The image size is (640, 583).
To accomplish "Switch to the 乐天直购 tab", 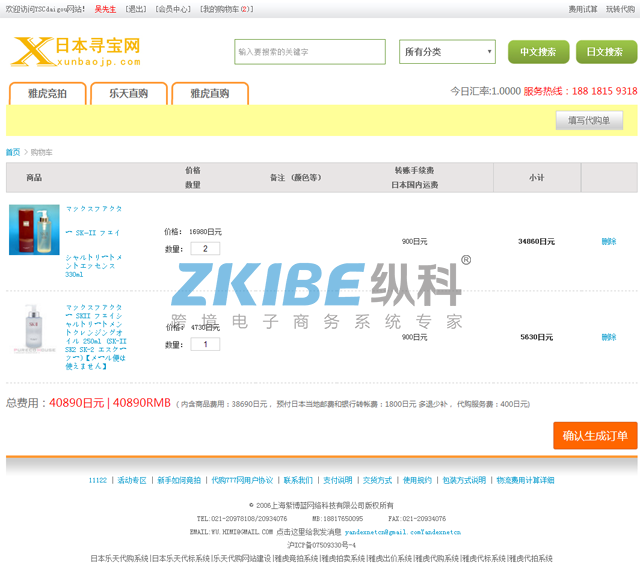I will click(129, 93).
